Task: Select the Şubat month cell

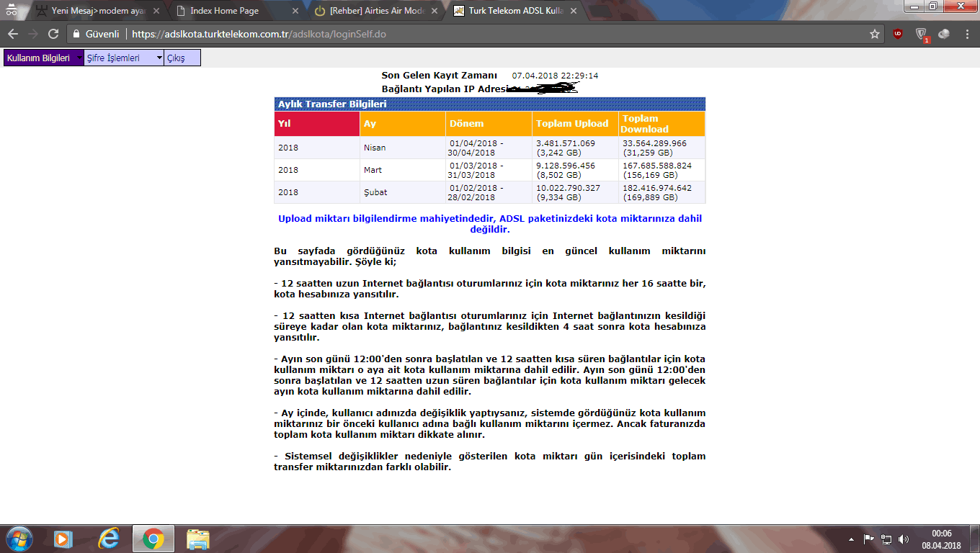Action: point(403,193)
